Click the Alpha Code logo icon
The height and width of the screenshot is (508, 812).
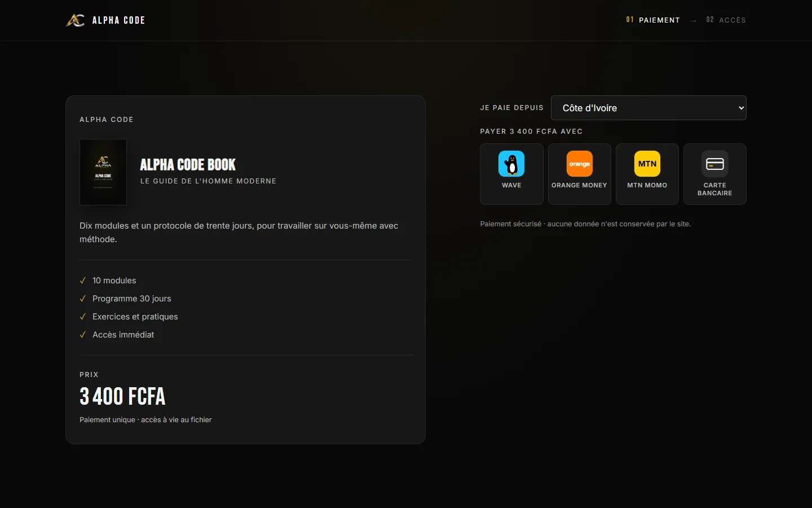coord(76,20)
